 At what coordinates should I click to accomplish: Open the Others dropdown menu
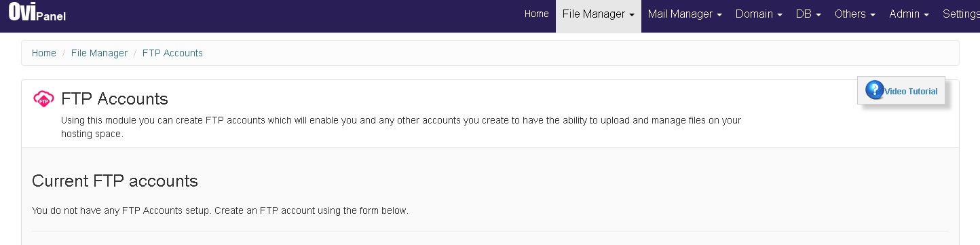coord(855,14)
